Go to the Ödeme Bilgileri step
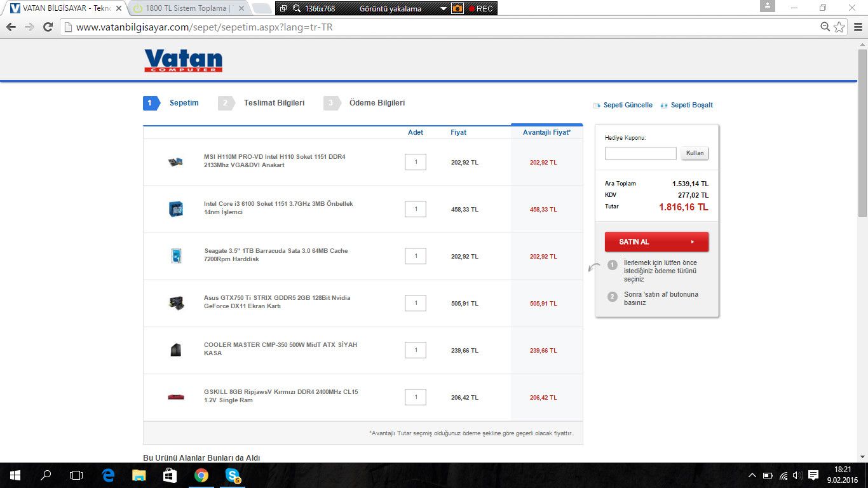 point(365,103)
